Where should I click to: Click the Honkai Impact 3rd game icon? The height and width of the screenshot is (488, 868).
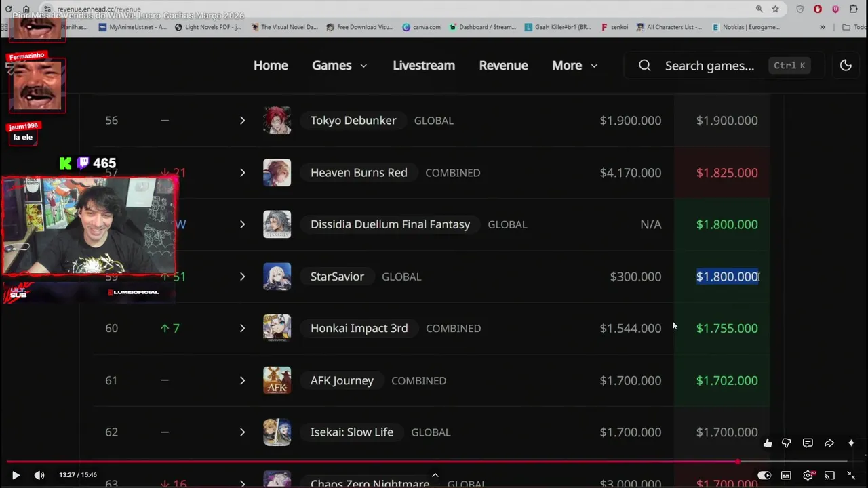click(x=277, y=328)
